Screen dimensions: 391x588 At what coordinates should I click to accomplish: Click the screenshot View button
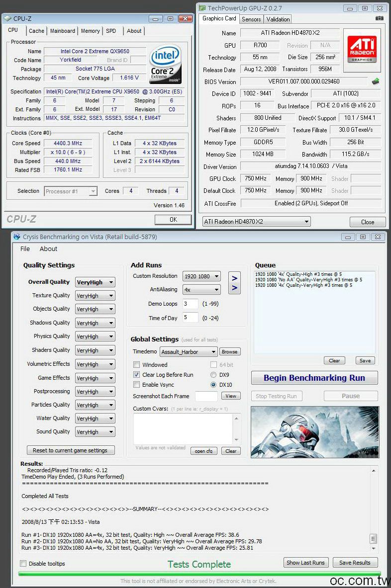(x=231, y=396)
